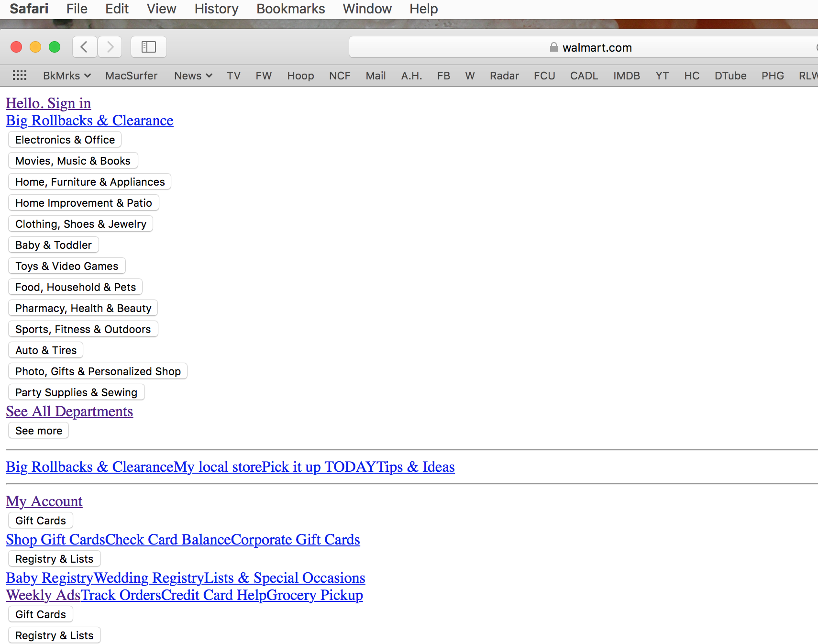Open the Edit menu
This screenshot has width=818, height=644.
117,9
